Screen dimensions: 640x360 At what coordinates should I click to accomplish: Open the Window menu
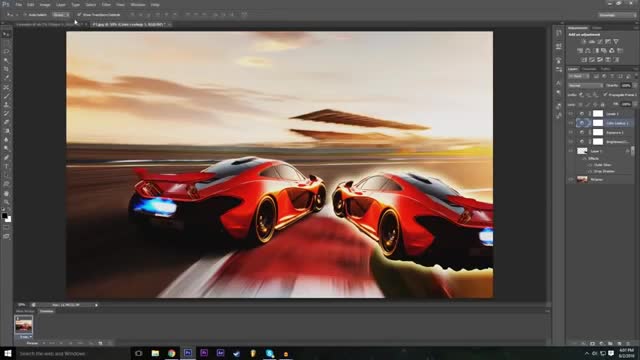138,5
